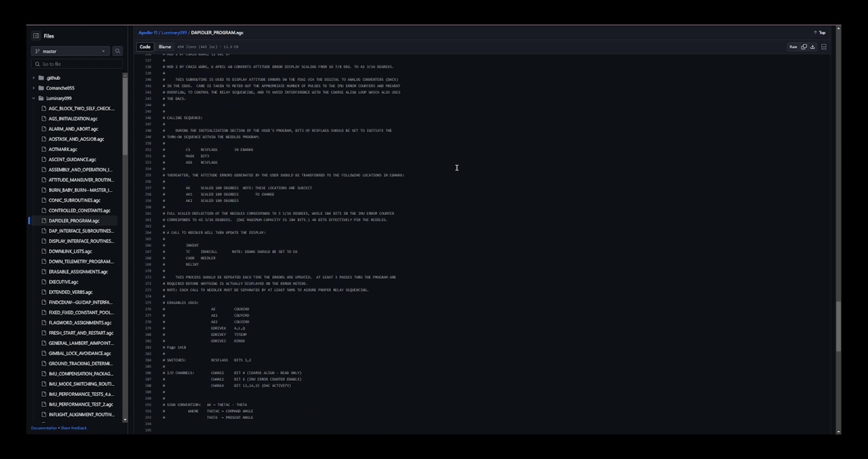Open Apollo-11 breadcrumb link
The width and height of the screenshot is (868, 459).
click(148, 33)
